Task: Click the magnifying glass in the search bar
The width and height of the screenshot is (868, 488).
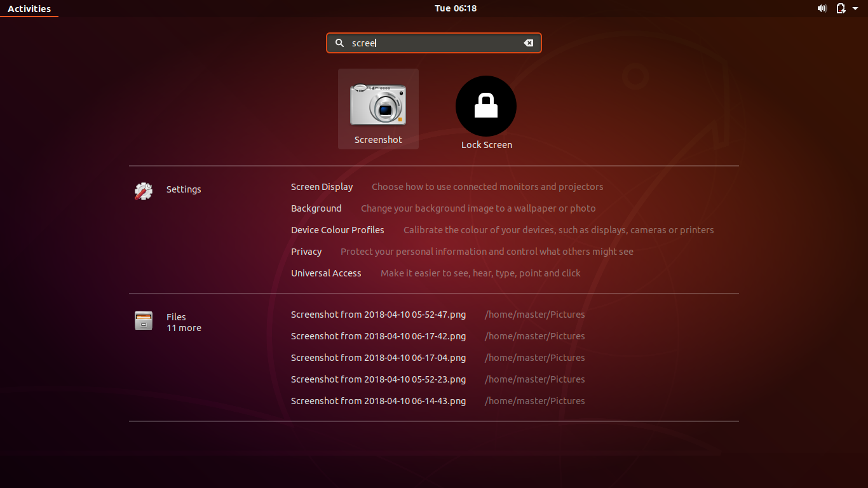Action: coord(339,43)
